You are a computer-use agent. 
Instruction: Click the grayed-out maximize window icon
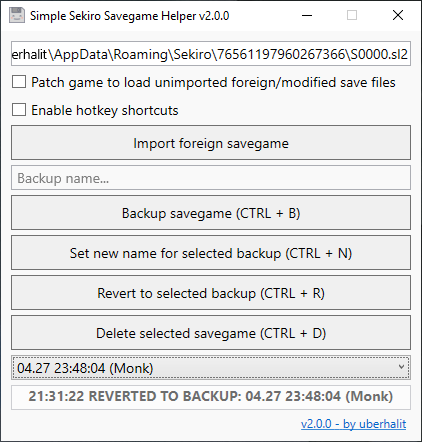pos(352,15)
